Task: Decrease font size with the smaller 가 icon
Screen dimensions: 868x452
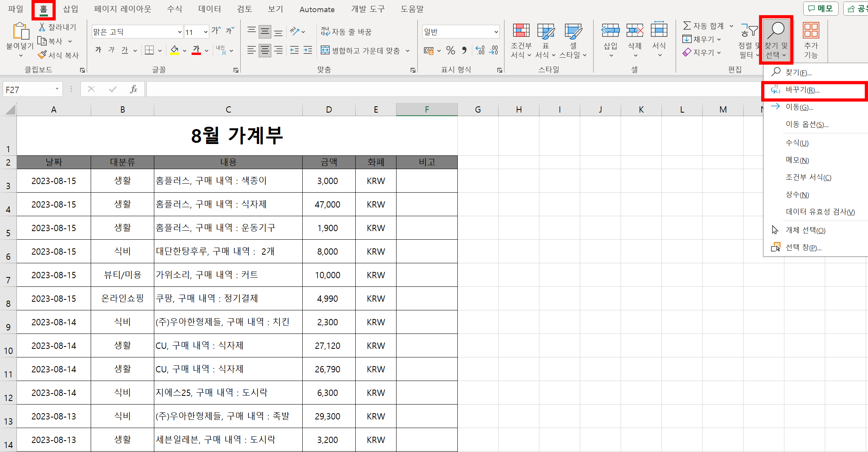Action: (230, 31)
